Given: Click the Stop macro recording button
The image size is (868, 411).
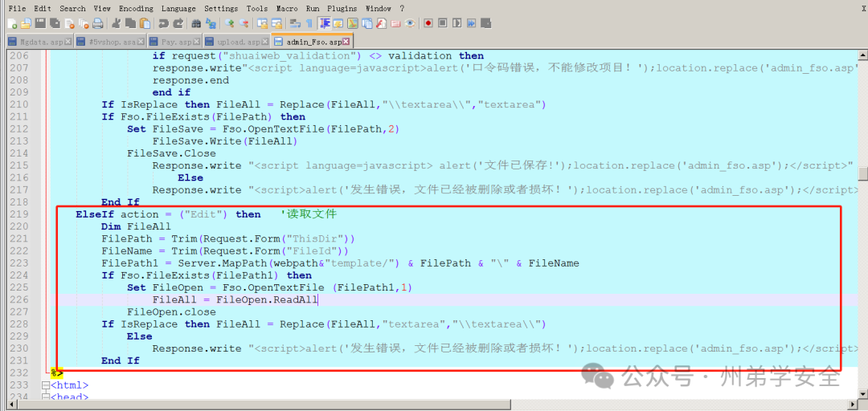Looking at the screenshot, I should coord(443,23).
